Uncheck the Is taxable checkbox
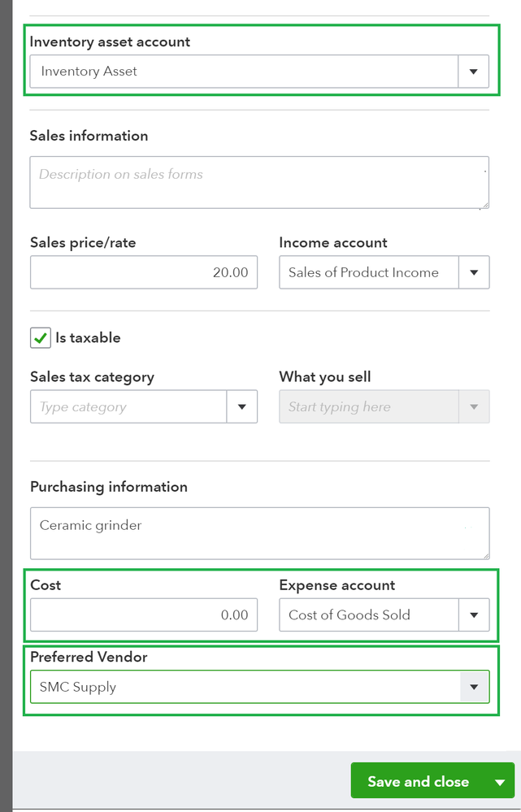The image size is (521, 812). 41,338
